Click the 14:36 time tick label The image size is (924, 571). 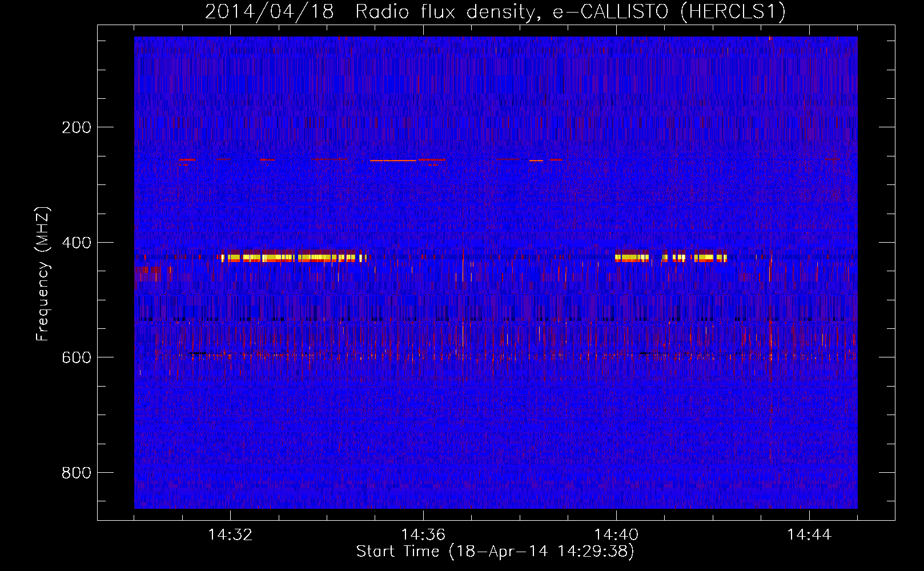click(x=423, y=535)
